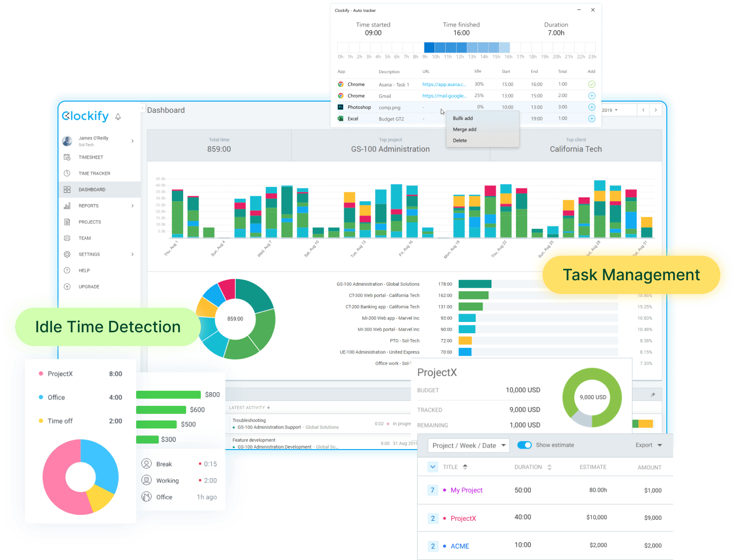Image resolution: width=735 pixels, height=560 pixels.
Task: Click the pin icon above the activity panel
Action: click(x=653, y=395)
